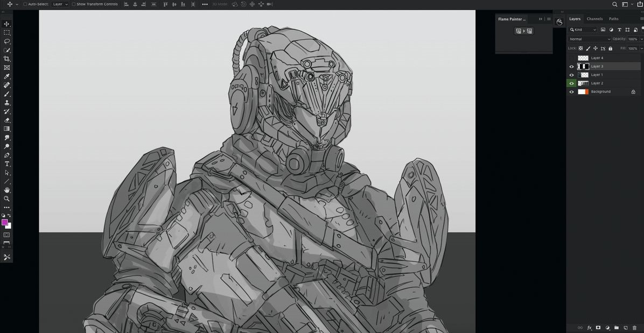Select the Crop tool
The width and height of the screenshot is (644, 333).
[x=7, y=59]
